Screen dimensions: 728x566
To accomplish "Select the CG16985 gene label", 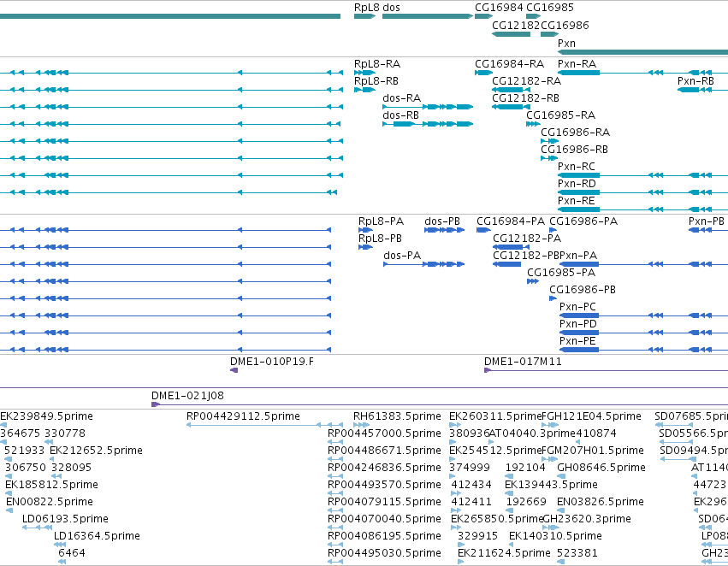I will [550, 8].
